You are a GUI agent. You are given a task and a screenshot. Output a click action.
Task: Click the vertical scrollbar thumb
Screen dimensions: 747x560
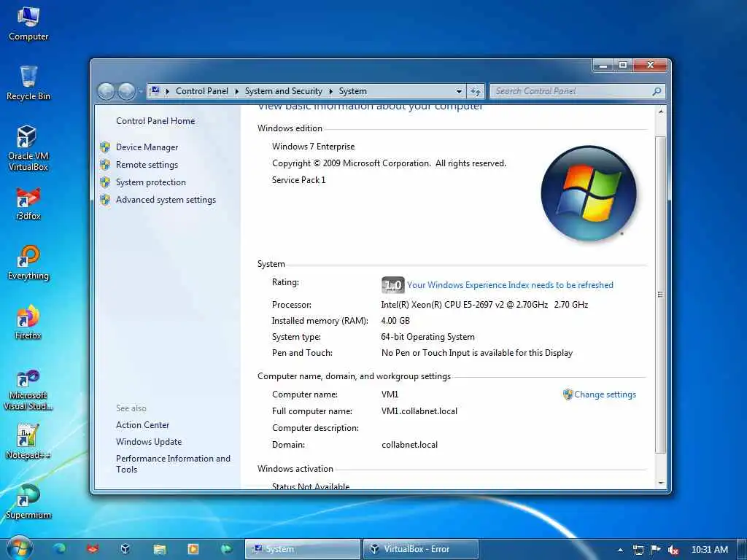click(661, 295)
